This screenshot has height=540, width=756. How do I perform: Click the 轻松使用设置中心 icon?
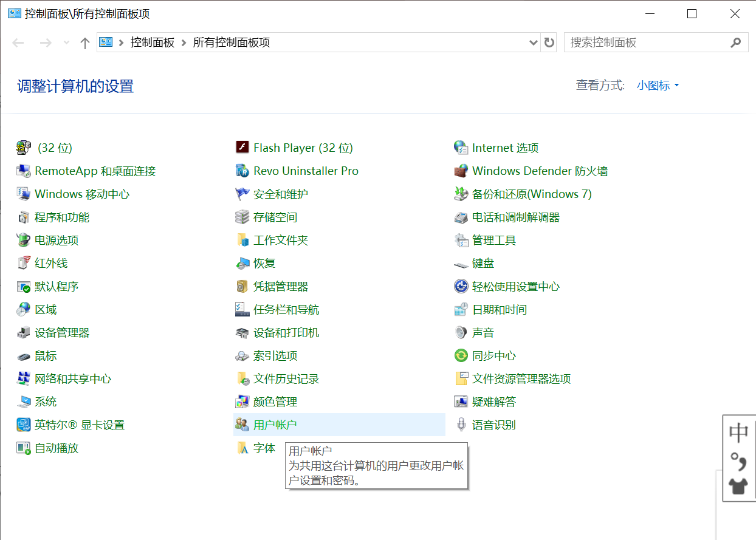461,286
